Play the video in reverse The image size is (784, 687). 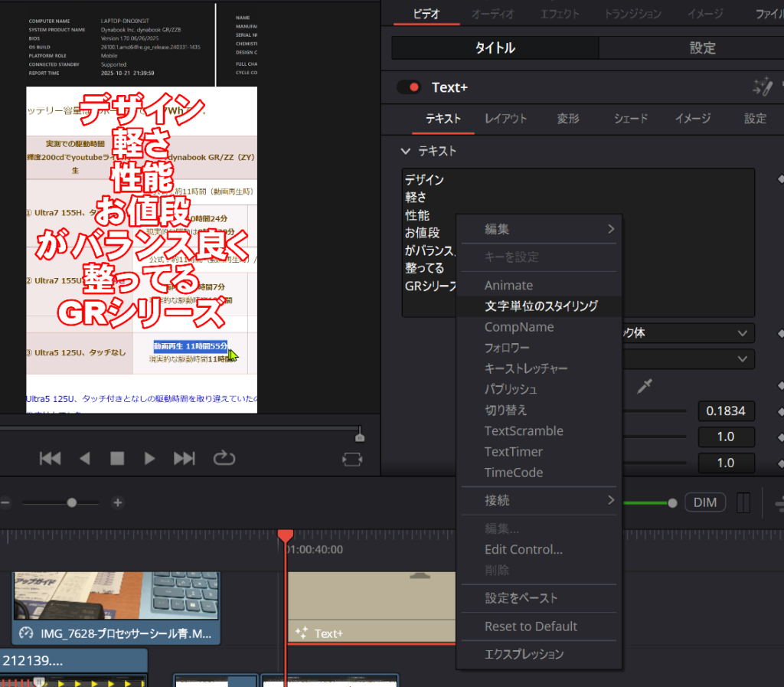pos(85,458)
